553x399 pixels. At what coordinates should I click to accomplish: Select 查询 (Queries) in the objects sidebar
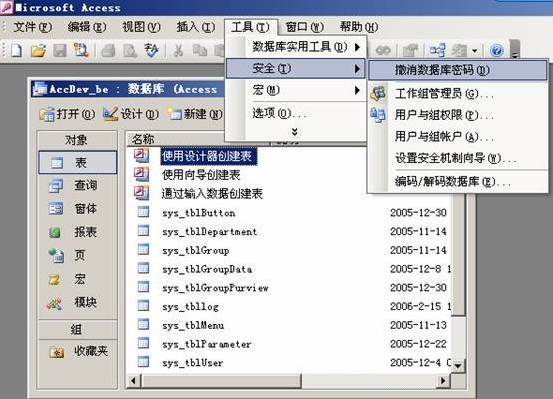tap(78, 185)
